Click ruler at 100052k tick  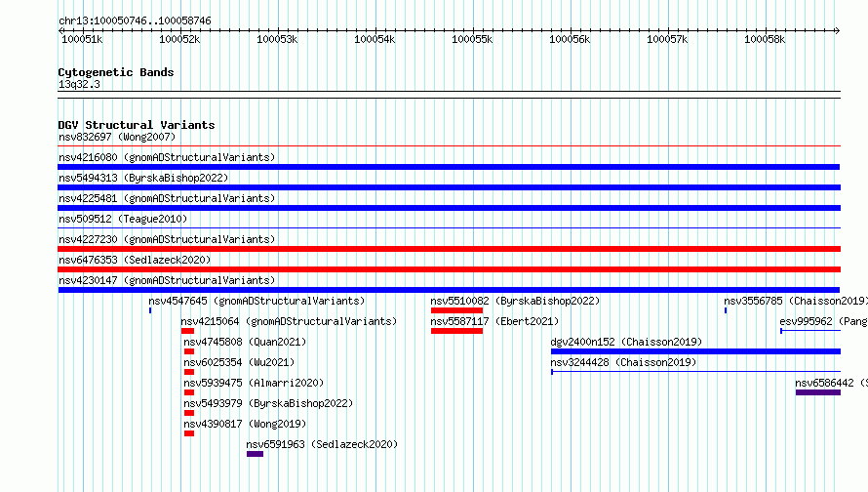tap(179, 39)
